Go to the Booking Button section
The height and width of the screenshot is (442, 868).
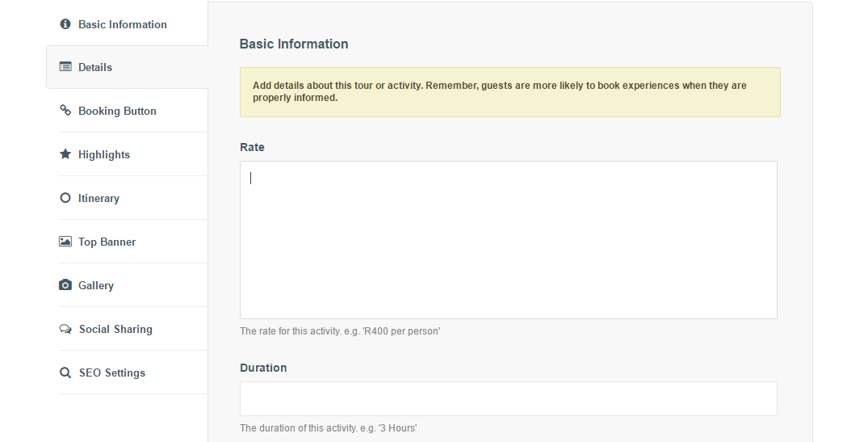117,111
